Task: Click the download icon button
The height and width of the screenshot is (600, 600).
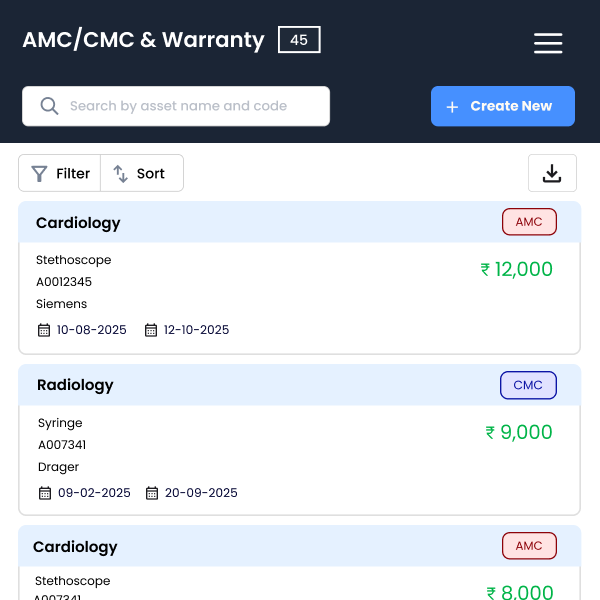Action: (552, 173)
